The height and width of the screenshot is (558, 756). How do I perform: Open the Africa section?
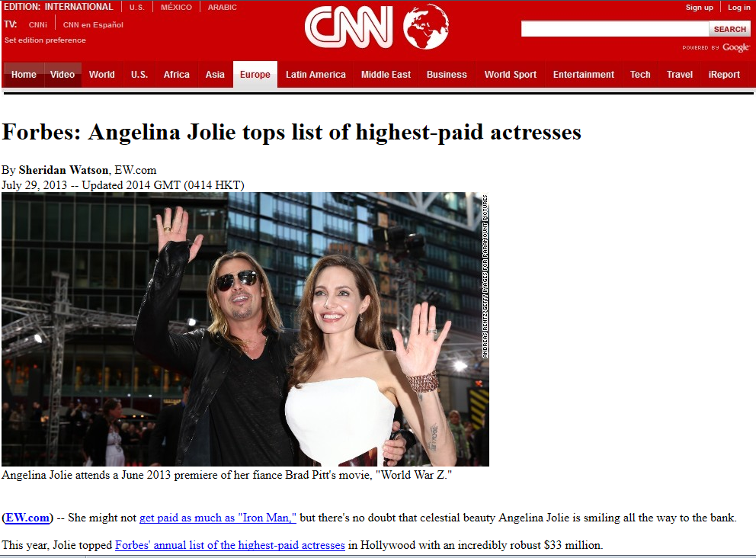[x=177, y=75]
